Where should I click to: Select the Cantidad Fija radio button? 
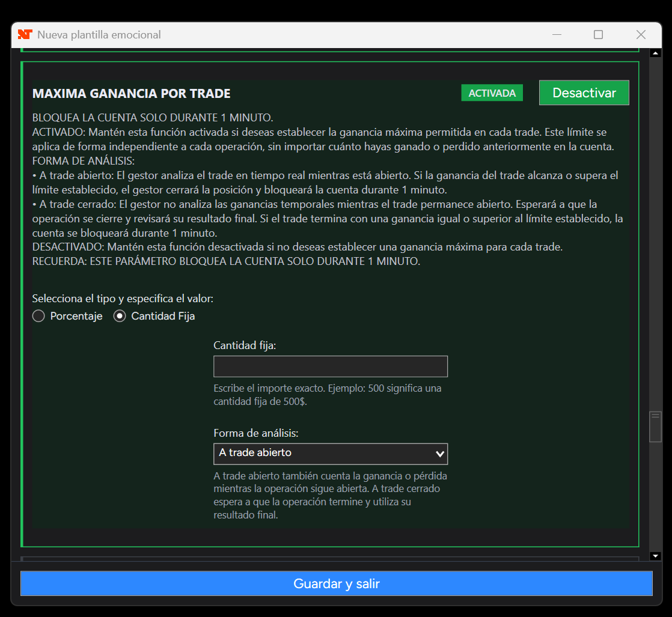(x=120, y=316)
